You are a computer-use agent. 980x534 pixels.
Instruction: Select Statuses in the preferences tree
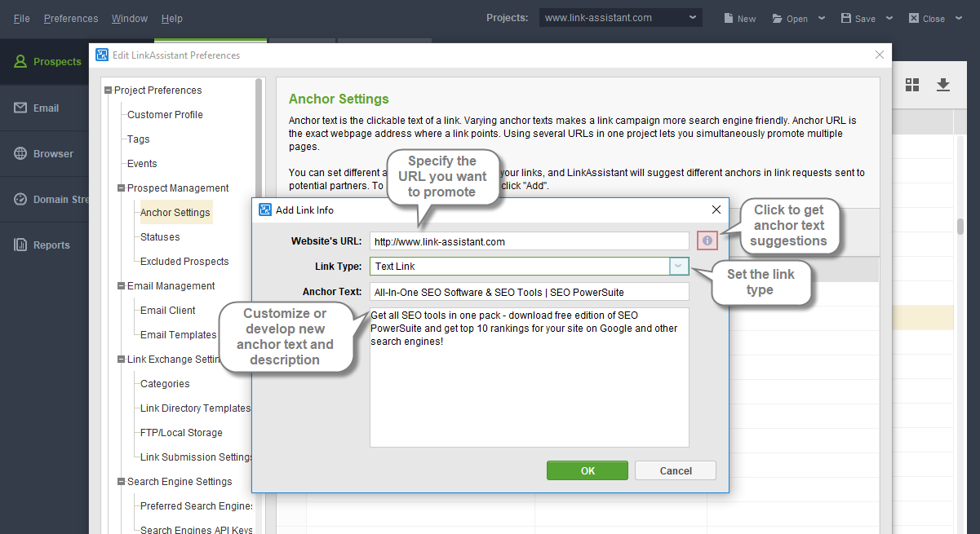coord(160,237)
